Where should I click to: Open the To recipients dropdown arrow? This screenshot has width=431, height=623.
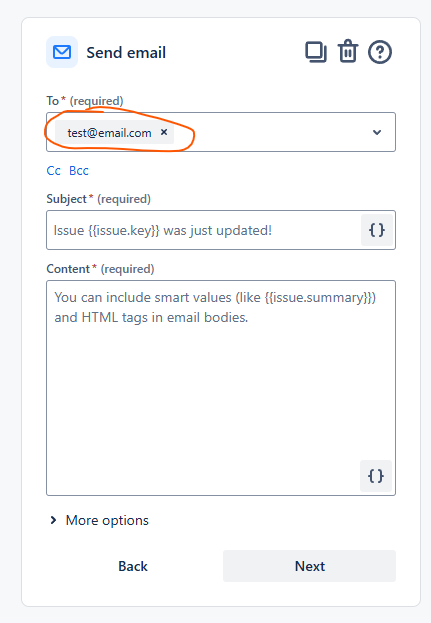click(377, 132)
